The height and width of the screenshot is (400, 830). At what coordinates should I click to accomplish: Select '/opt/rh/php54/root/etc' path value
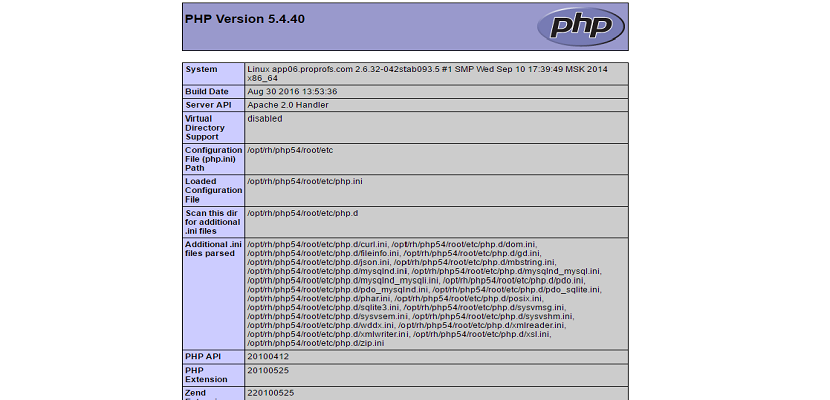click(290, 150)
